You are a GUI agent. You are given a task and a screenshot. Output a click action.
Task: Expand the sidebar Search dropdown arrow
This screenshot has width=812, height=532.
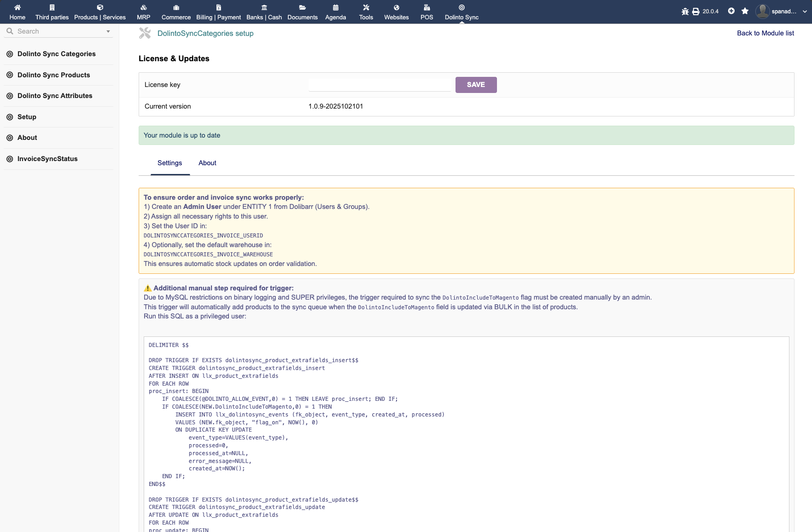point(108,31)
